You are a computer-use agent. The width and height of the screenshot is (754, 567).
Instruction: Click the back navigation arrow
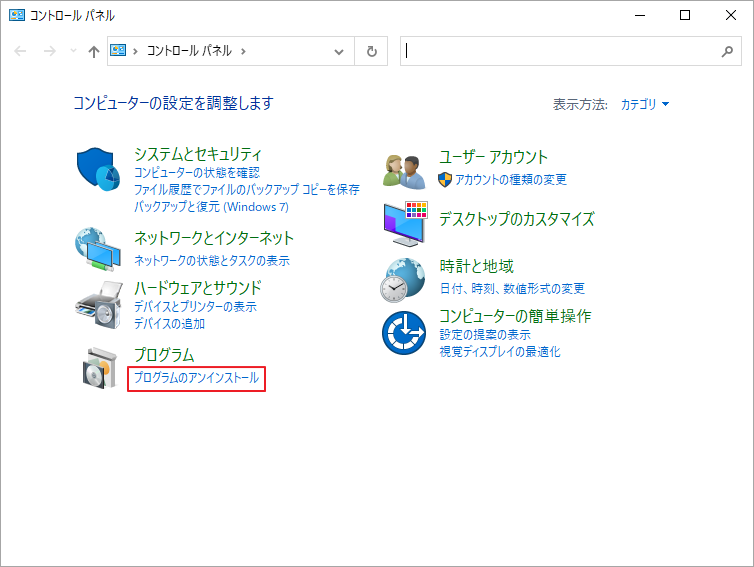20,51
